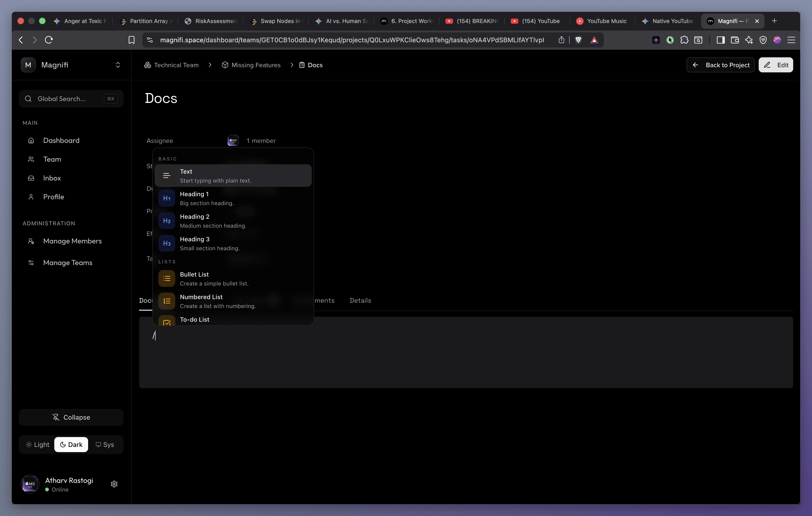
Task: Click the Magnifi workspace logo badge
Action: tap(28, 65)
